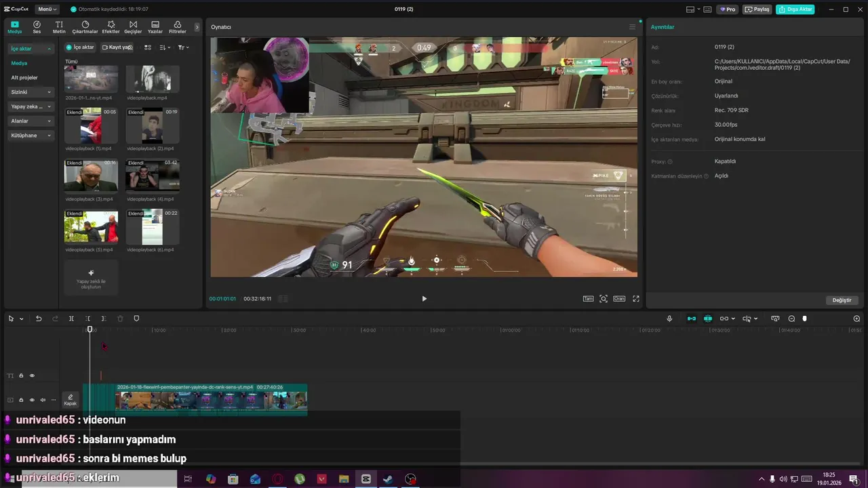This screenshot has height=488, width=868.
Task: Toggle preview axis icon
Action: point(747,319)
